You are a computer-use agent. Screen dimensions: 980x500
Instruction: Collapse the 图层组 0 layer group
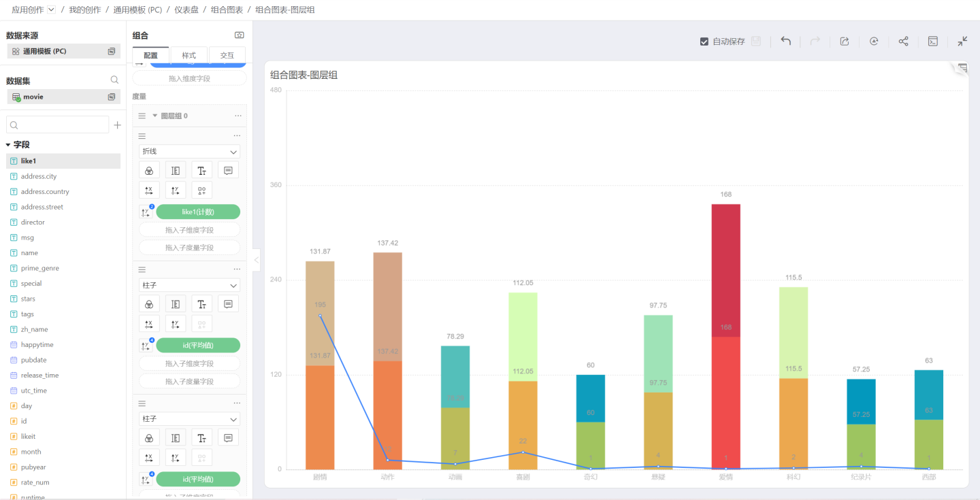[x=154, y=116]
